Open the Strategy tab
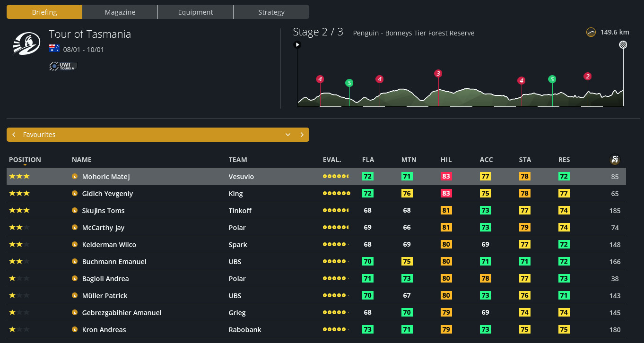The image size is (644, 343). point(271,12)
